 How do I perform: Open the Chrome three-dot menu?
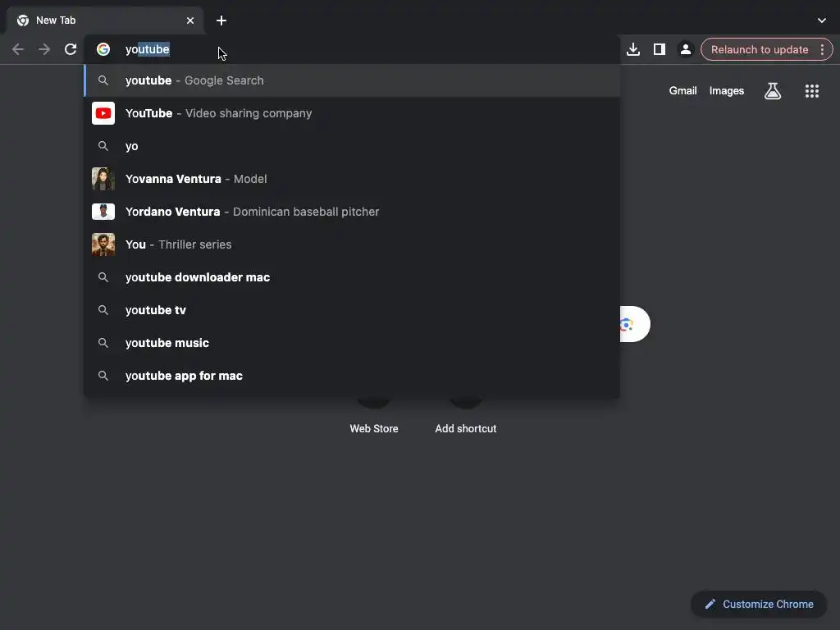coord(822,50)
